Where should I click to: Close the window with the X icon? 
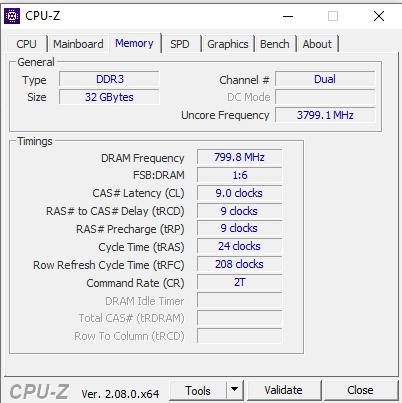[x=379, y=16]
